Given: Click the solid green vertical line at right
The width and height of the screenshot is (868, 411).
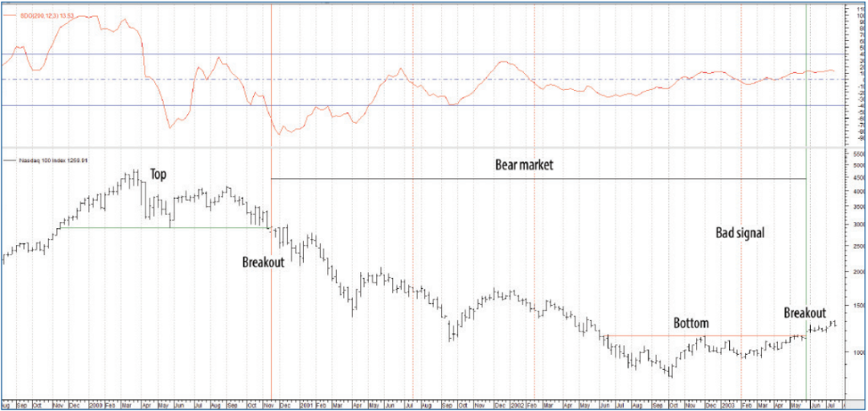Looking at the screenshot, I should click(x=806, y=241).
